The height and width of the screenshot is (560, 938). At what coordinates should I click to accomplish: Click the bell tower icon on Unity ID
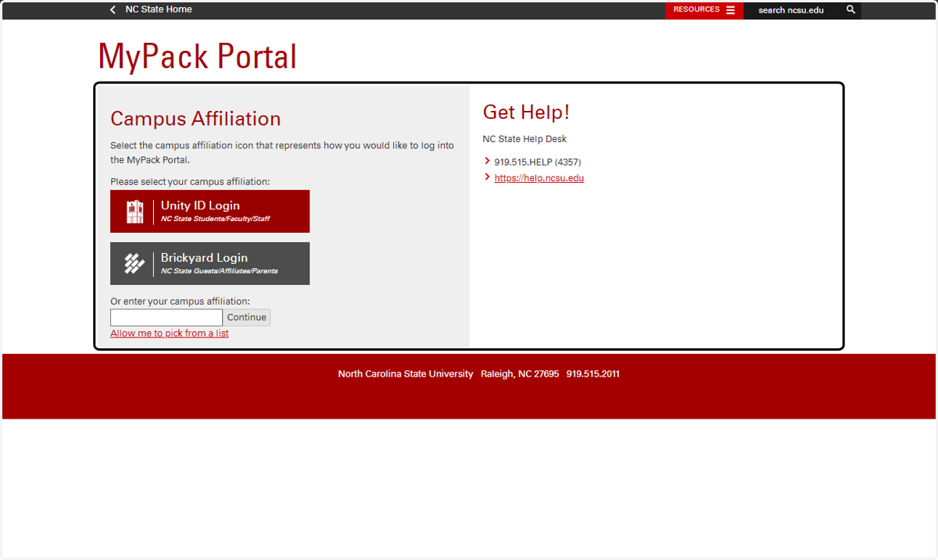click(x=135, y=212)
